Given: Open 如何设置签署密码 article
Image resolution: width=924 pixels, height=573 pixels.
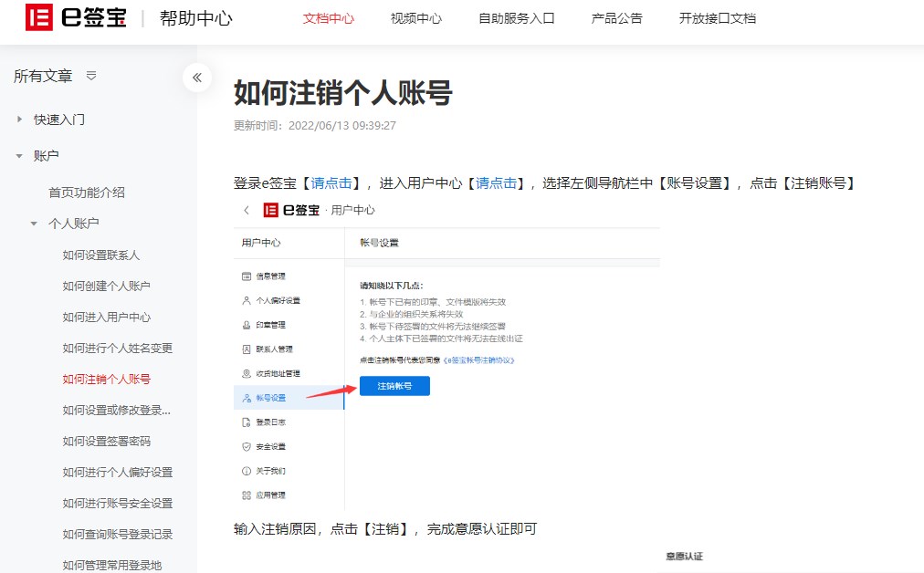Looking at the screenshot, I should point(106,441).
